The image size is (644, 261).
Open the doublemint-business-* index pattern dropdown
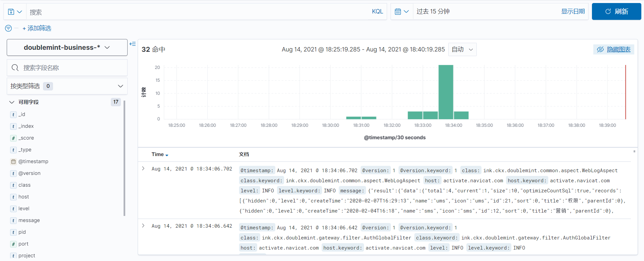pos(67,47)
